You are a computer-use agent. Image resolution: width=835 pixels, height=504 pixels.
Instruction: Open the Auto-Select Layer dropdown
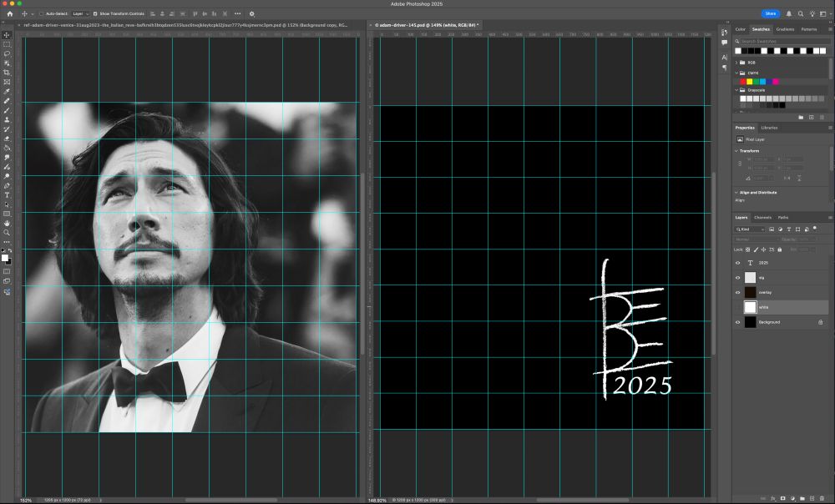pyautogui.click(x=80, y=14)
